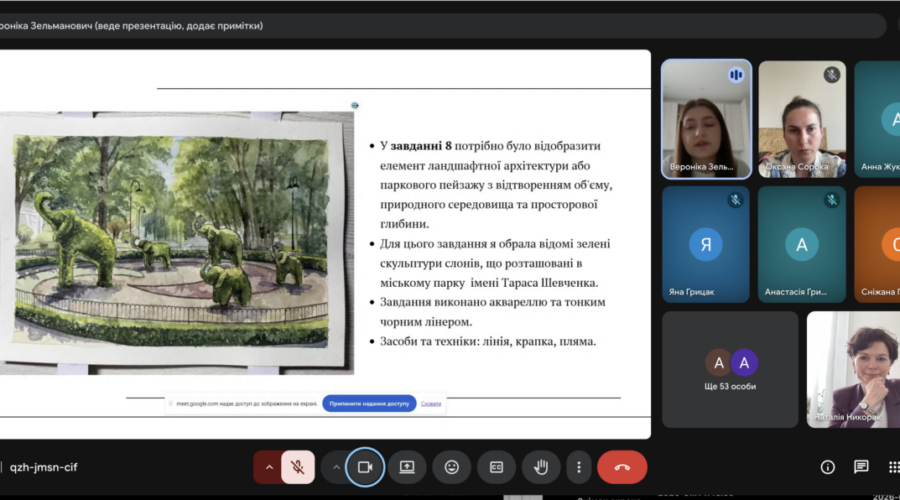Unmute the microphone in the call bar
Screen dimensions: 900x500
[297, 467]
